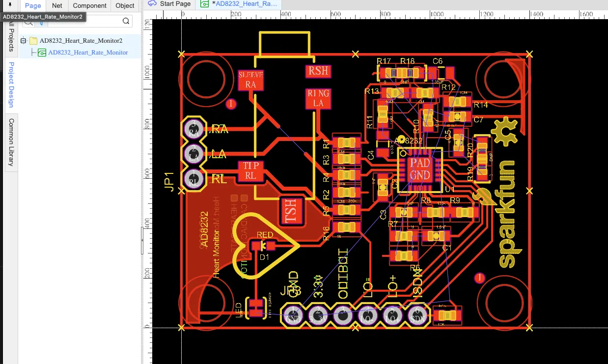This screenshot has height=364, width=608.
Task: Click the PCB icon on the AD8232_Heart_Ra tab
Action: (205, 4)
